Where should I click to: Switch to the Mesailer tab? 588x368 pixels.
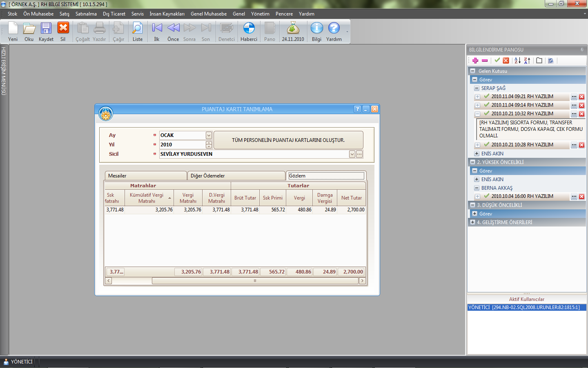pyautogui.click(x=145, y=176)
